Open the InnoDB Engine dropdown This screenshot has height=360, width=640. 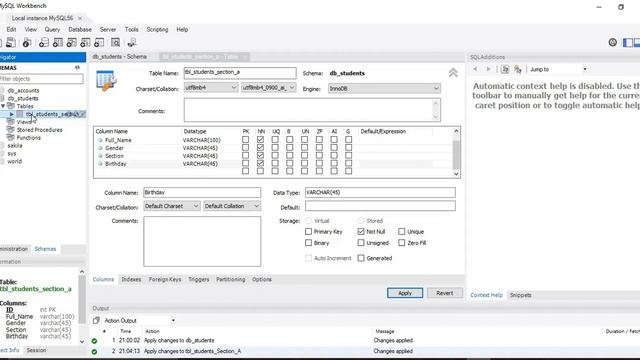[384, 88]
